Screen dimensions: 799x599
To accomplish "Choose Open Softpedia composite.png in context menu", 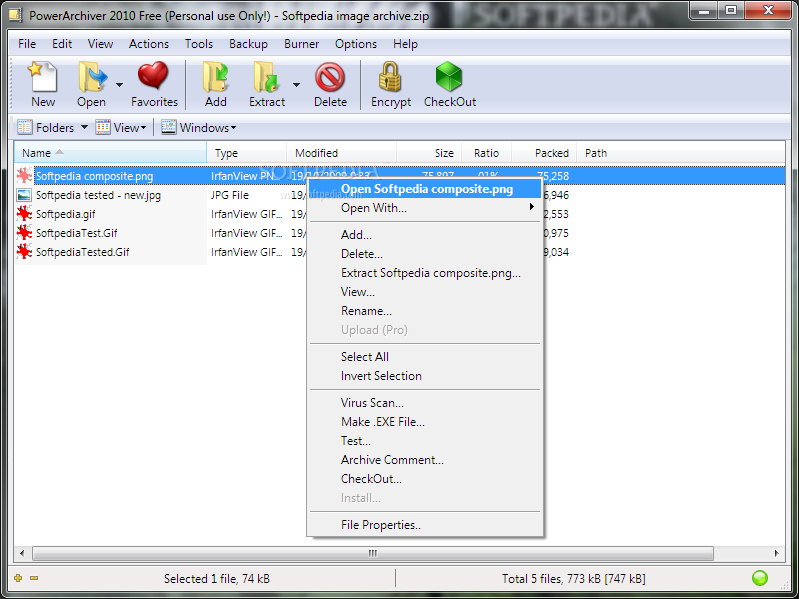I will coord(425,189).
